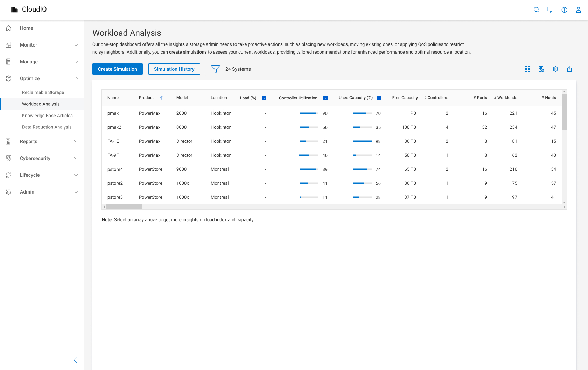Select the pstore2 row name

(115, 183)
